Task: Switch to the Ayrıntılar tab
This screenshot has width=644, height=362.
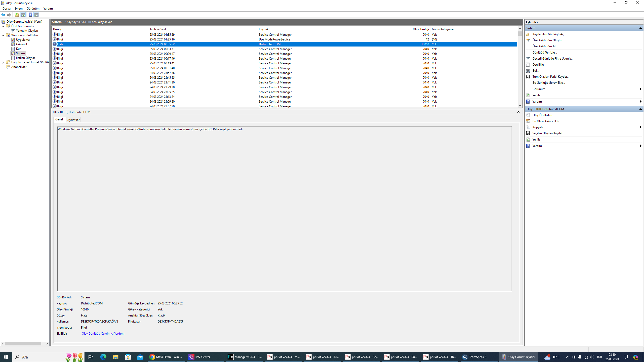Action: point(73,120)
